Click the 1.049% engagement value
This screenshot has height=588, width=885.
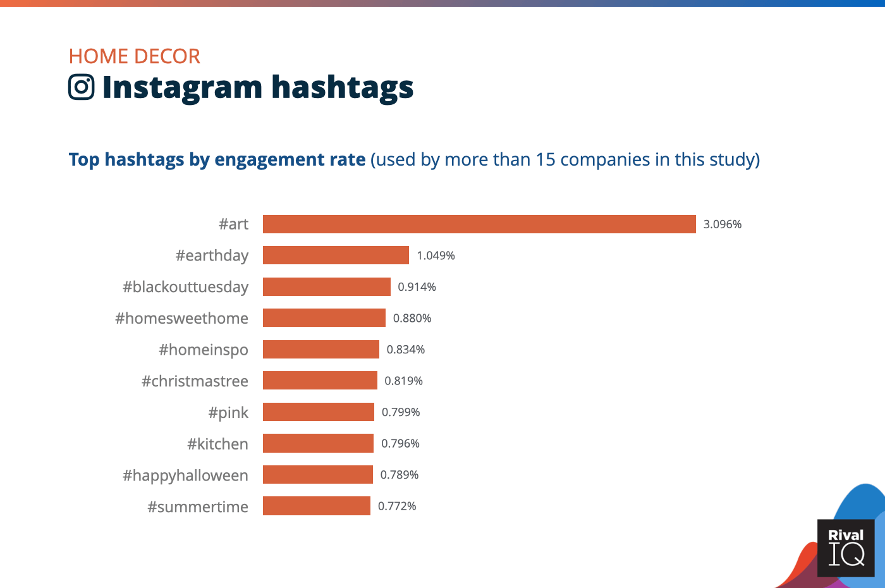[x=436, y=255]
